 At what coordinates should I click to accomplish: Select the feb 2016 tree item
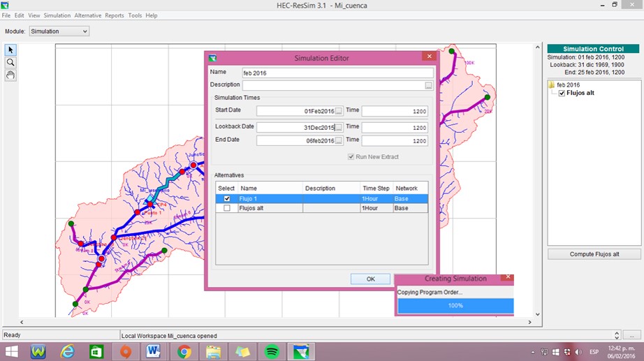569,85
